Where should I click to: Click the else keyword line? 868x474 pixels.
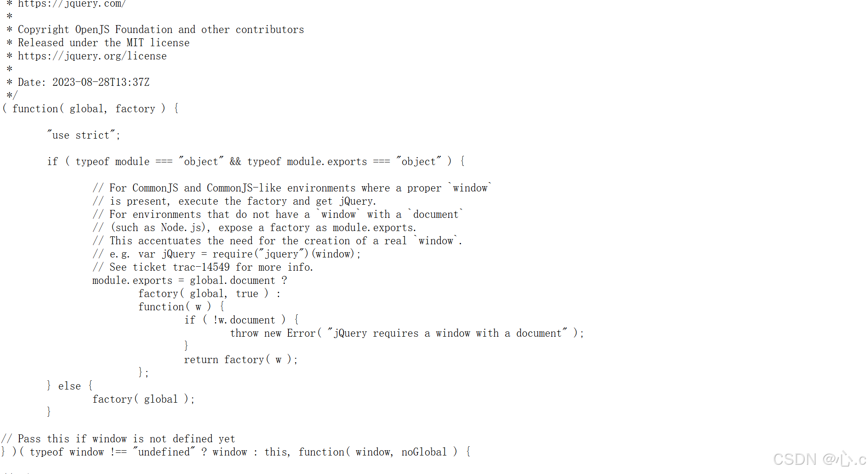click(x=70, y=386)
